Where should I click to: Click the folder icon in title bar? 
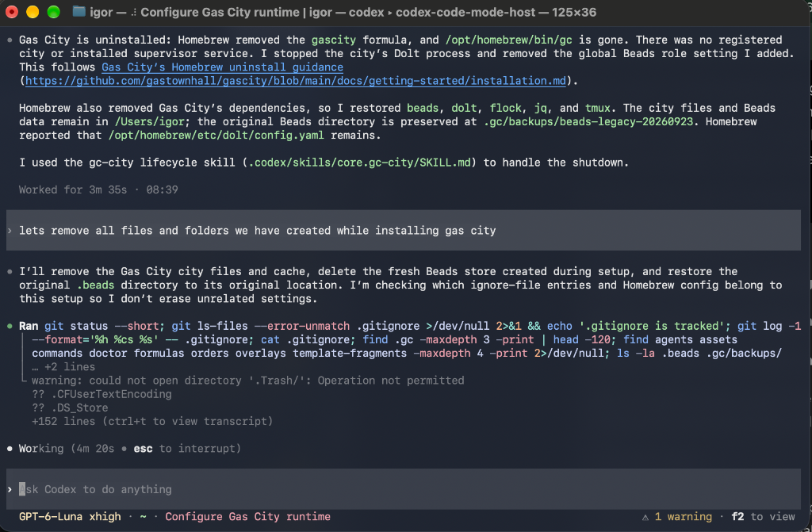[79, 11]
